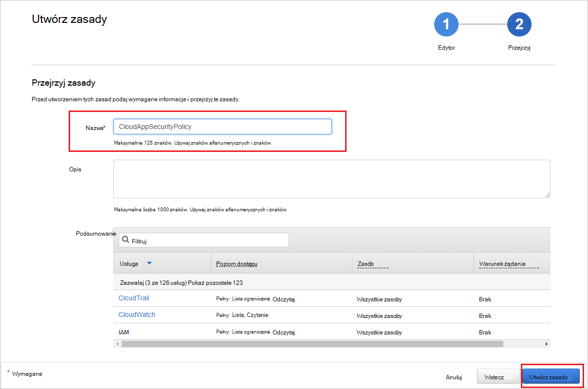Click step 1 Edytor circle
The width and height of the screenshot is (588, 389).
[x=446, y=24]
